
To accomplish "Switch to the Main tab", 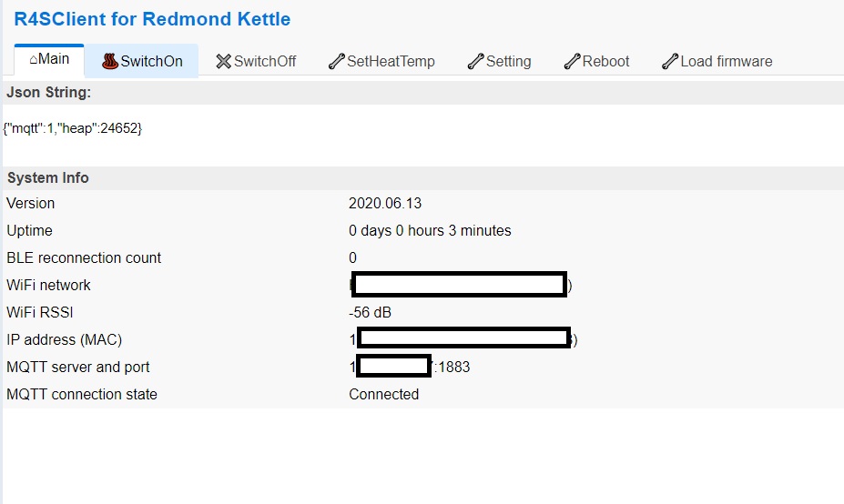I will [x=49, y=60].
